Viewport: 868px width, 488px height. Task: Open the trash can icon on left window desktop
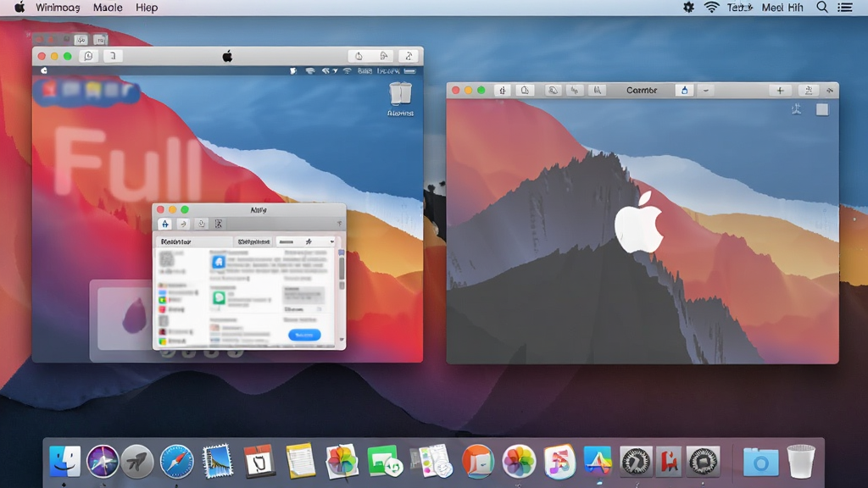click(400, 94)
